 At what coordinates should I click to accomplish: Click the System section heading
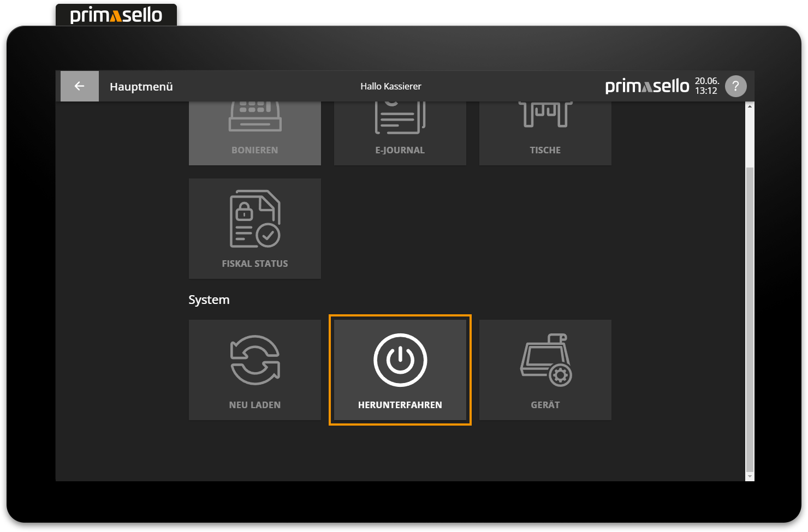pyautogui.click(x=209, y=300)
